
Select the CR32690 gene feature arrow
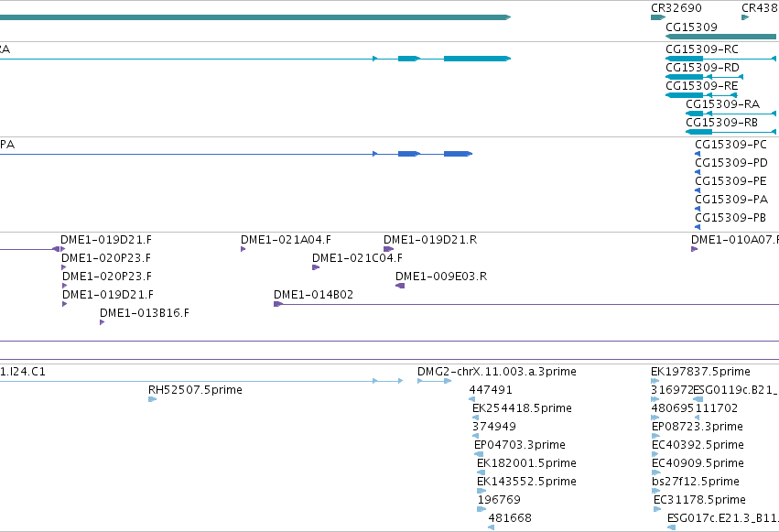click(658, 17)
